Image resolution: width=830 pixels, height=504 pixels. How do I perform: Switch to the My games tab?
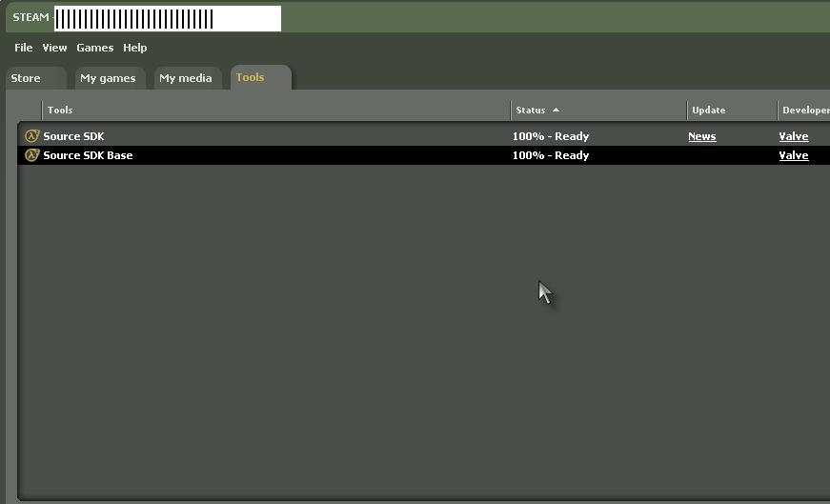coord(111,78)
